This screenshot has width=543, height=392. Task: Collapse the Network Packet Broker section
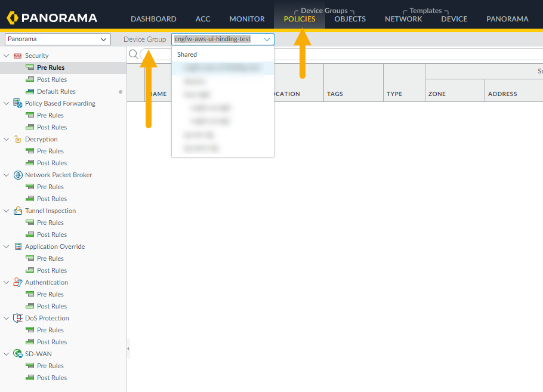coord(6,175)
